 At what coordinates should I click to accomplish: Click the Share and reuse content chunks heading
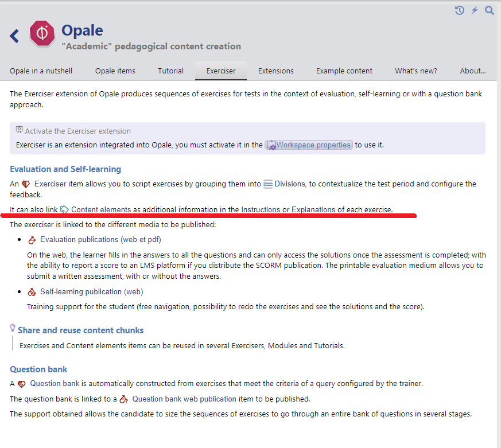pyautogui.click(x=80, y=330)
